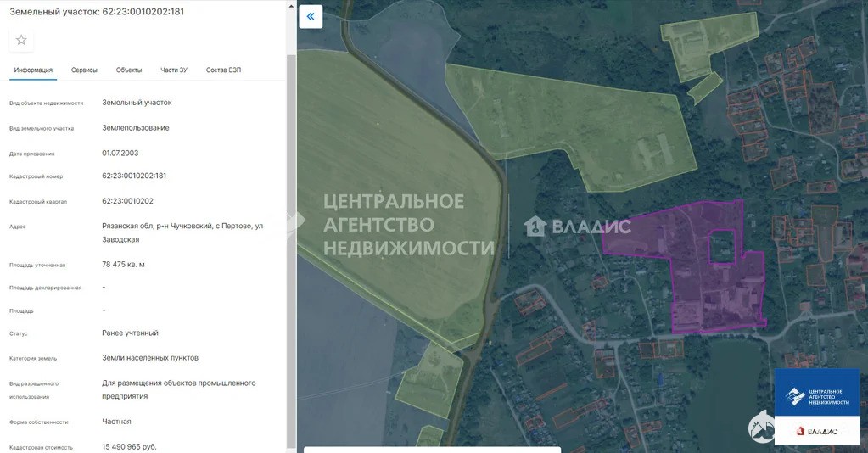Click the Площадь уточненная field label
Screen dimensions: 868x453
tap(37, 266)
